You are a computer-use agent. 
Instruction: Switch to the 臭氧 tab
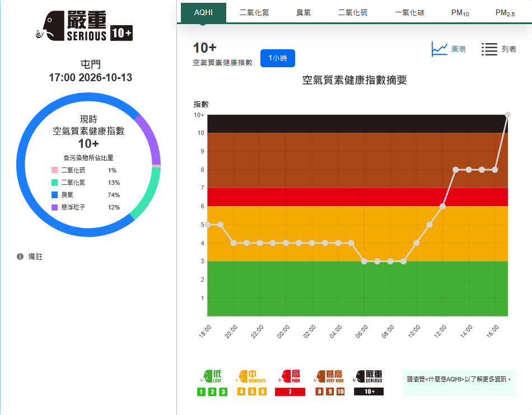click(x=304, y=12)
